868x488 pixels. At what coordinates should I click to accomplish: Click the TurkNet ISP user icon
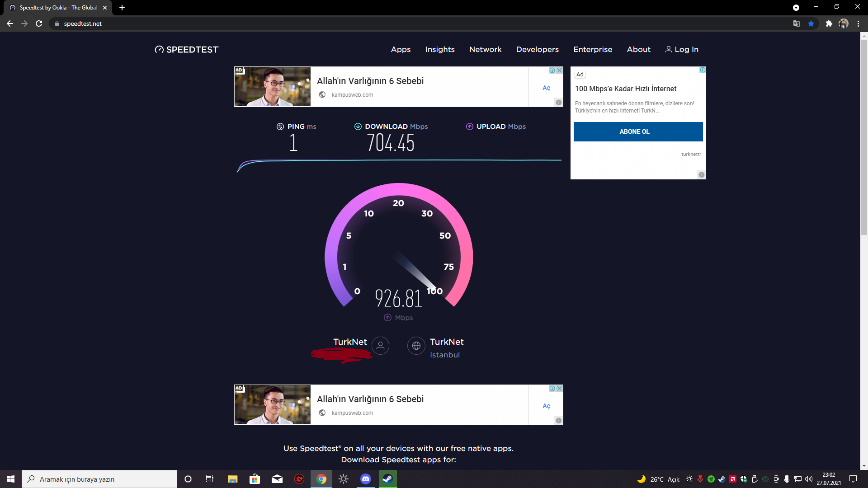(x=380, y=346)
